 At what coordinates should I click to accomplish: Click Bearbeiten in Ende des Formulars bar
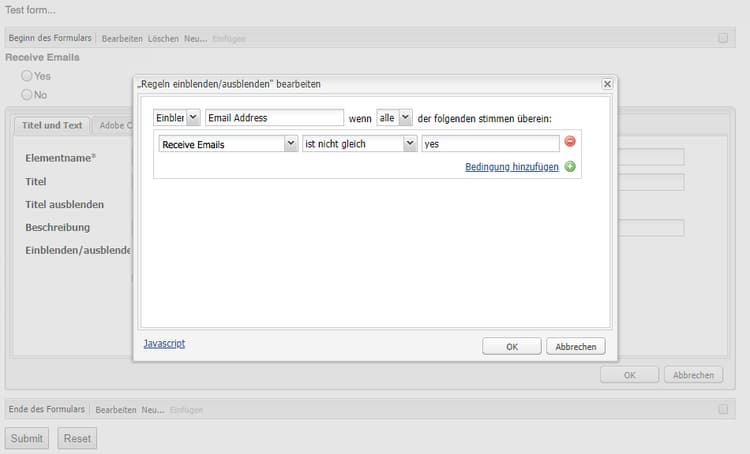[116, 410]
